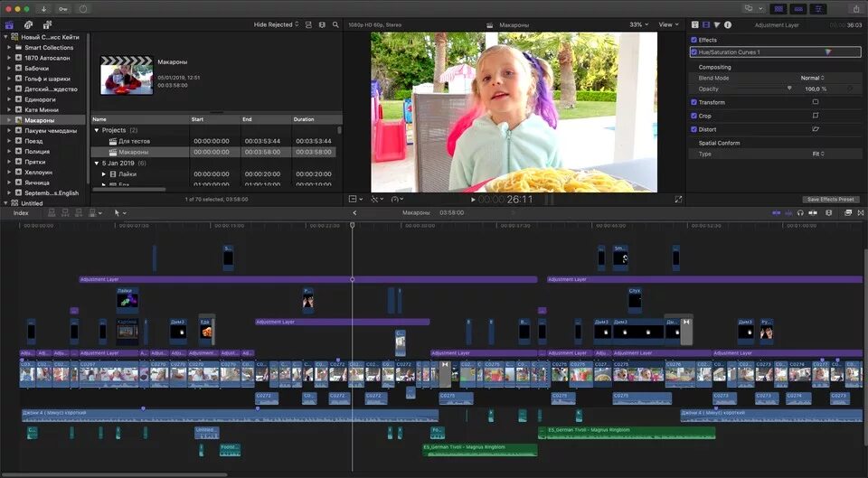Open the timeline Index
This screenshot has height=478, width=868.
(21, 213)
